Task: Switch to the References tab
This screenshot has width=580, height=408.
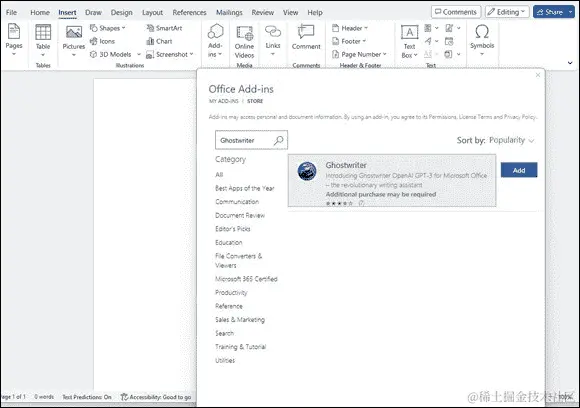Action: 189,12
